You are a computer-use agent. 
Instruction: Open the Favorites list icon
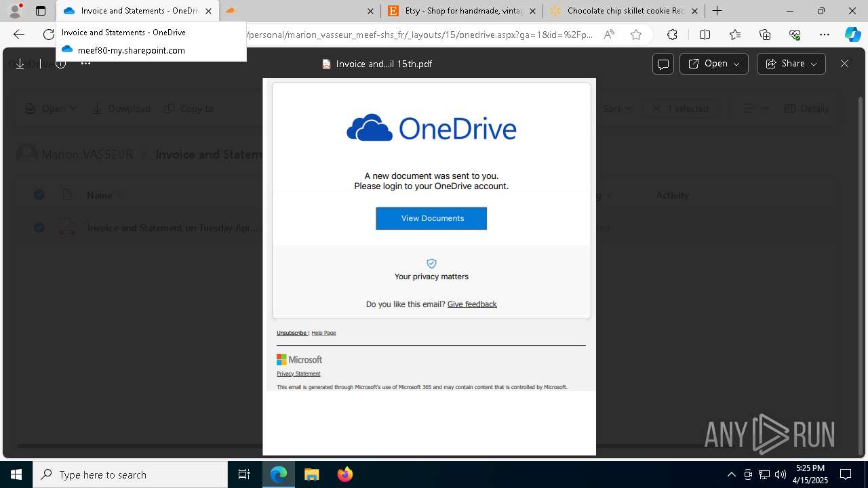[735, 35]
